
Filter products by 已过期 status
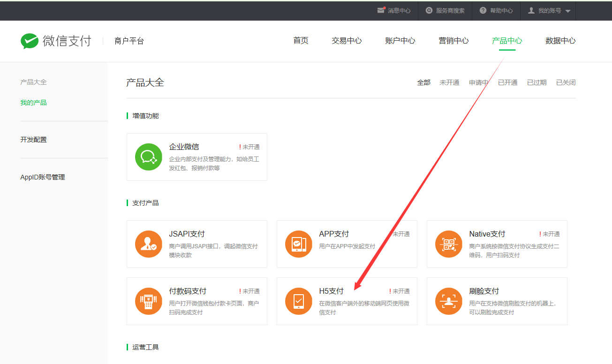coord(536,82)
